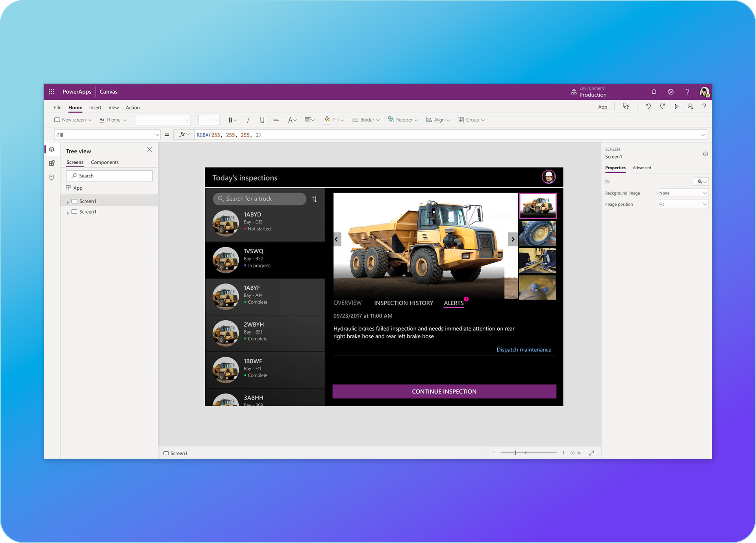Run the App checker stethoscope icon
The height and width of the screenshot is (543, 756).
pos(626,107)
